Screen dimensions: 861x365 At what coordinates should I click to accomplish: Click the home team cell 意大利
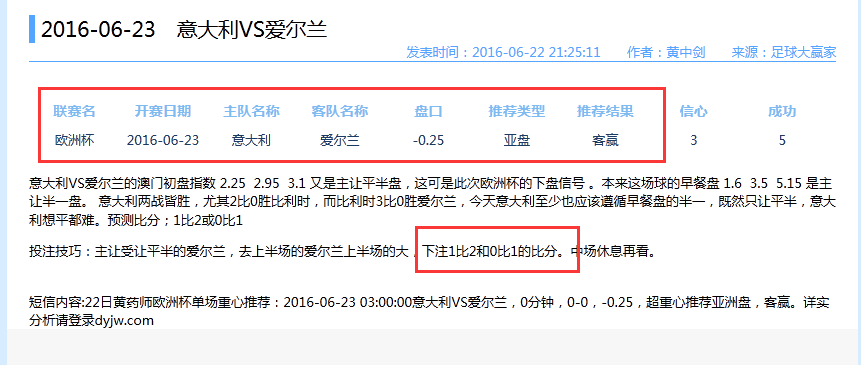tap(251, 141)
